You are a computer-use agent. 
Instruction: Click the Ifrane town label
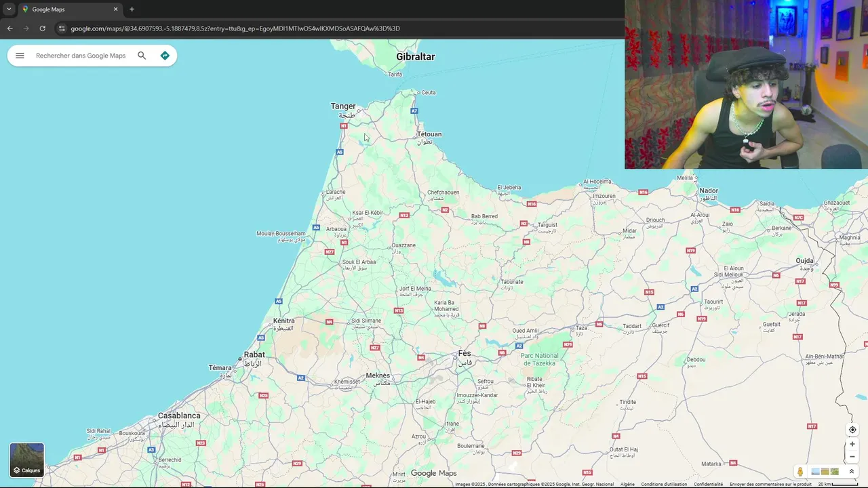click(x=452, y=424)
